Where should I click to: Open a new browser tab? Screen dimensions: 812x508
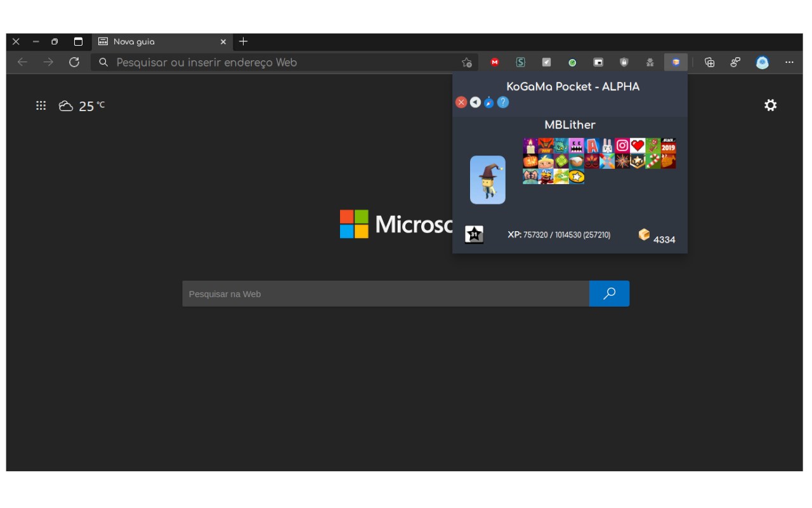[243, 42]
